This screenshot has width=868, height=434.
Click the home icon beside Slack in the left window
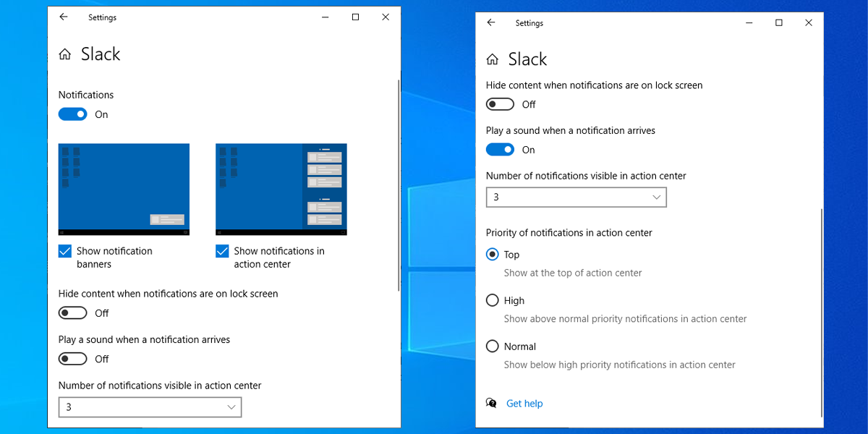65,54
